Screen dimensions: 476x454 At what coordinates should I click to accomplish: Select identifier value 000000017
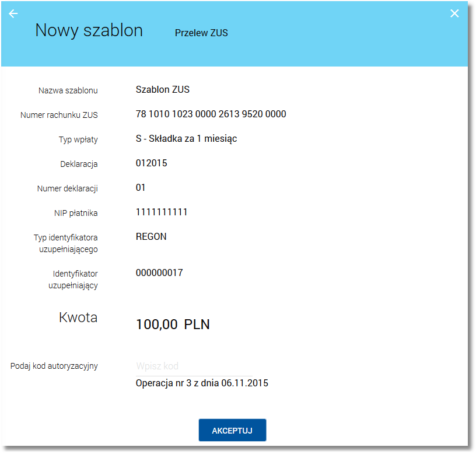tap(159, 273)
